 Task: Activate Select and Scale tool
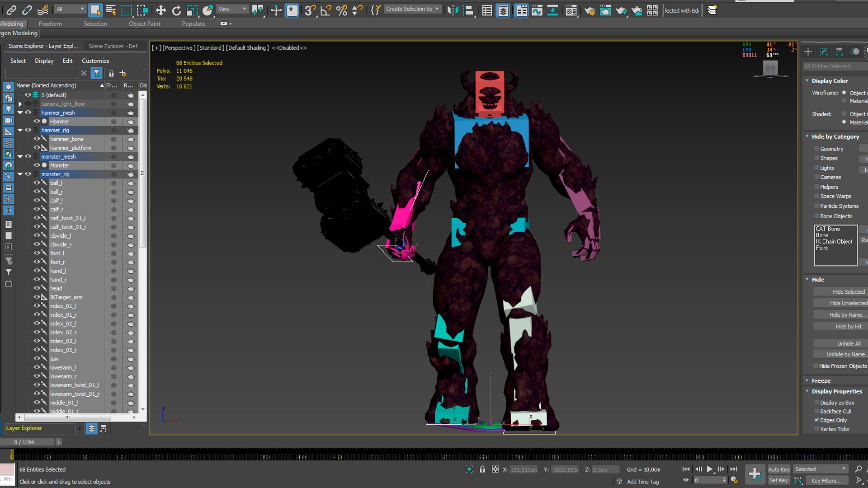(x=192, y=9)
